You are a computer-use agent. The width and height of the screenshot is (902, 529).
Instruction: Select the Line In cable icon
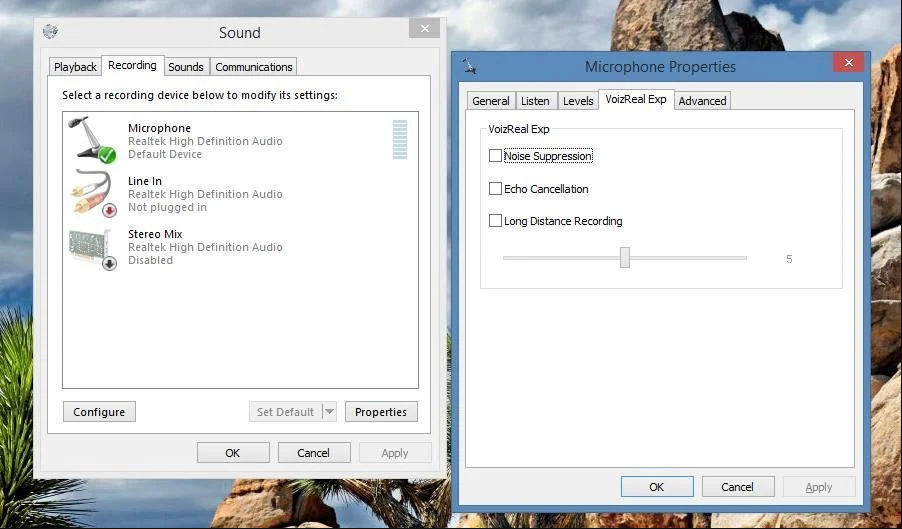[93, 193]
